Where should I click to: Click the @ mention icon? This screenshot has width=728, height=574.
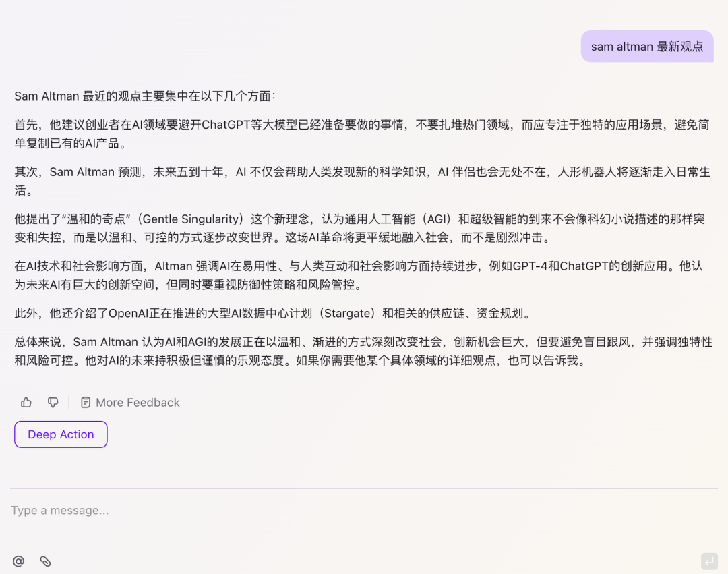pyautogui.click(x=18, y=561)
